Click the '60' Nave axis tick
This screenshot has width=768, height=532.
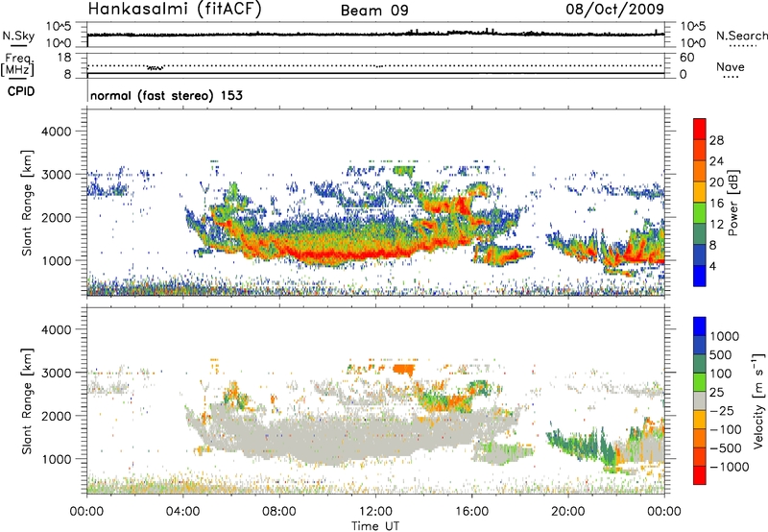(x=686, y=58)
